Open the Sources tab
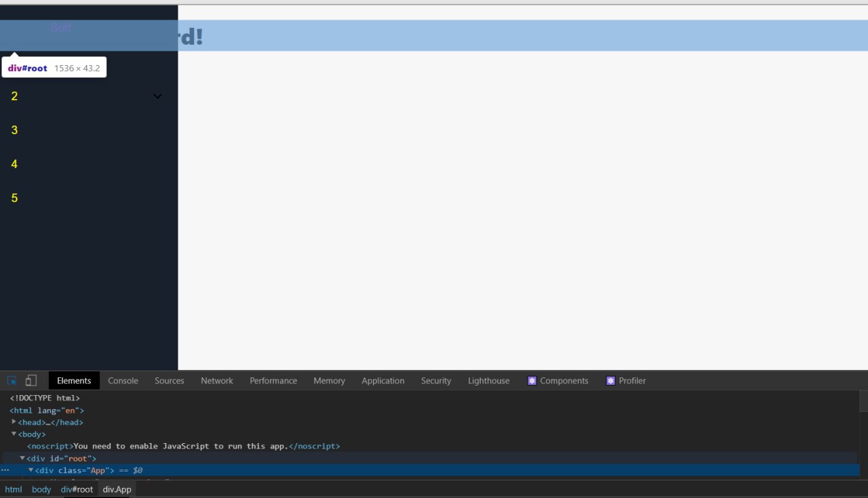868x498 pixels. coord(170,381)
